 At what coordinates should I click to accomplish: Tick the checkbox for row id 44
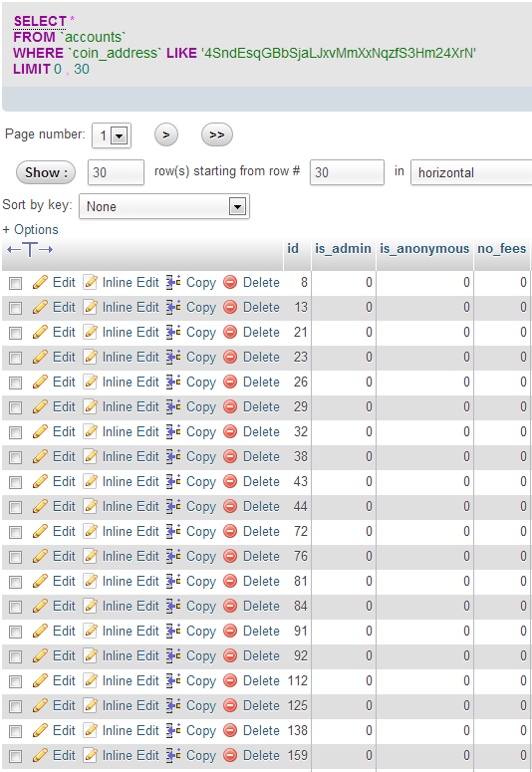coord(16,507)
